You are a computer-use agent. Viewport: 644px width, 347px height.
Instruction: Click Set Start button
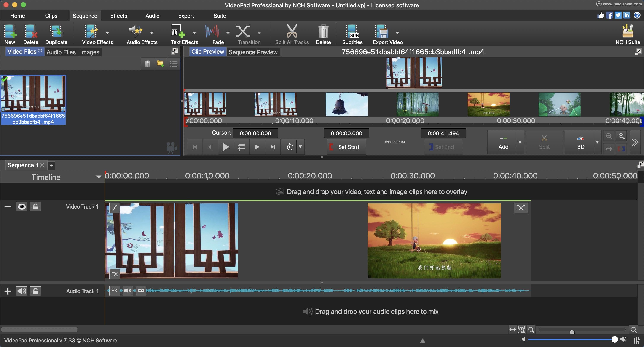pyautogui.click(x=346, y=147)
